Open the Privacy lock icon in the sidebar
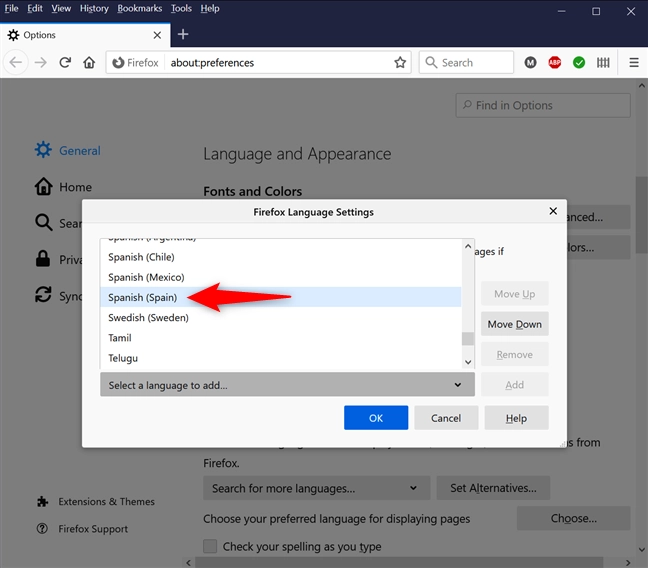 point(43,259)
